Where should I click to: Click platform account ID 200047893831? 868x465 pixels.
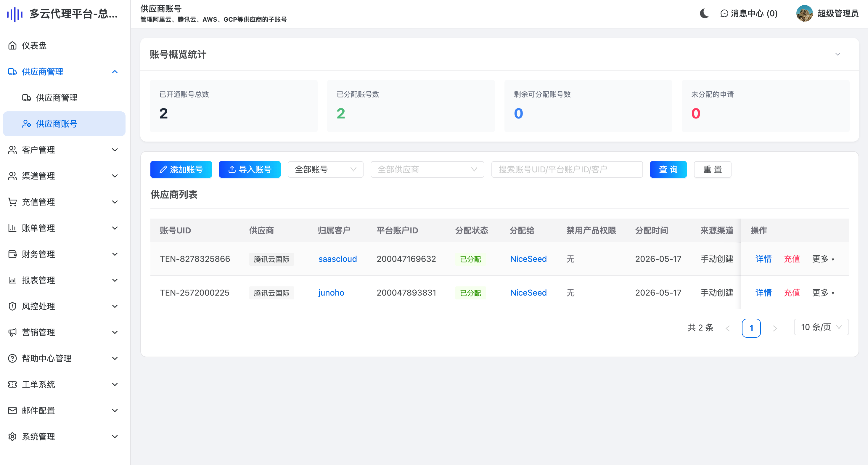coord(406,293)
